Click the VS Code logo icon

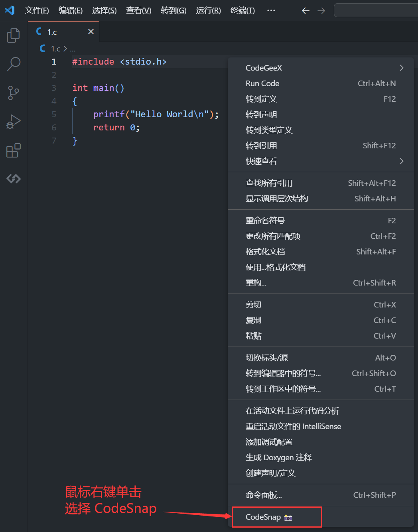[x=10, y=10]
